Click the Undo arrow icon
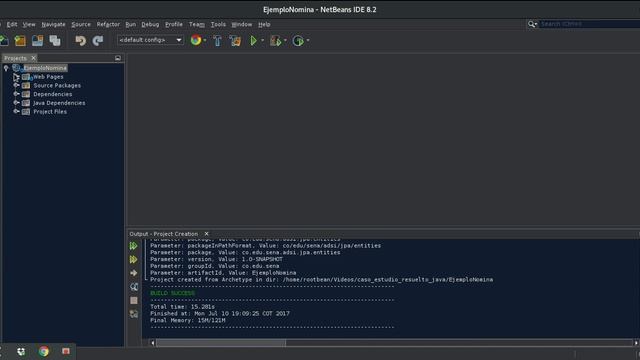 [80, 40]
